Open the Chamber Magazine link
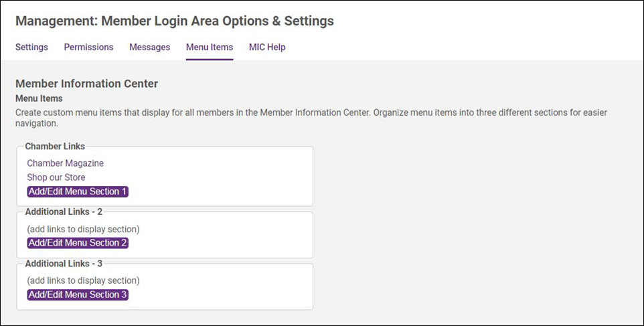This screenshot has height=326, width=644. tap(66, 163)
